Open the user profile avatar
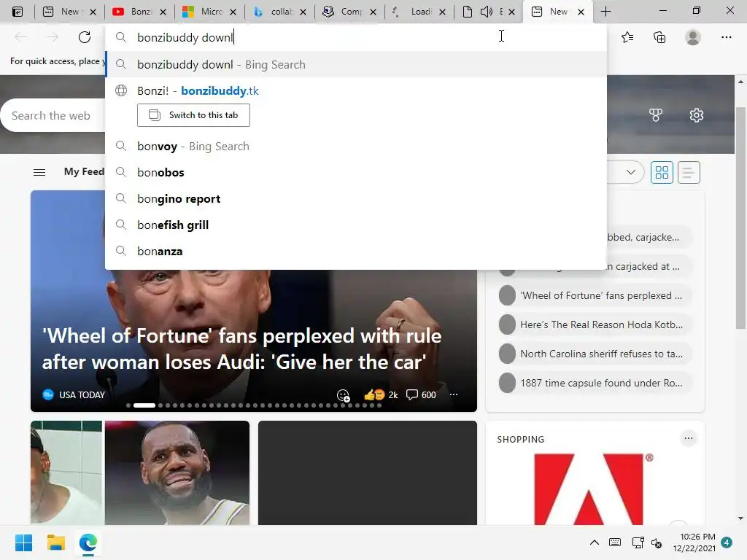 pyautogui.click(x=693, y=37)
